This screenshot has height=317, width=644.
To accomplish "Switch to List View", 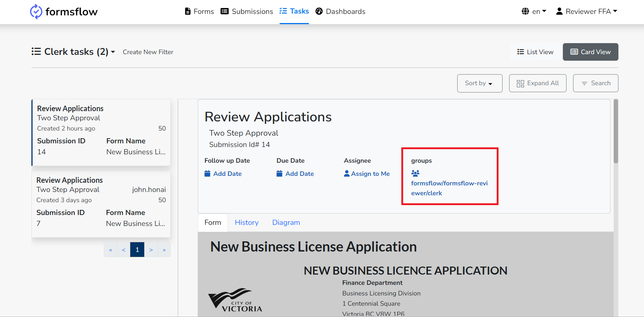I will click(535, 52).
